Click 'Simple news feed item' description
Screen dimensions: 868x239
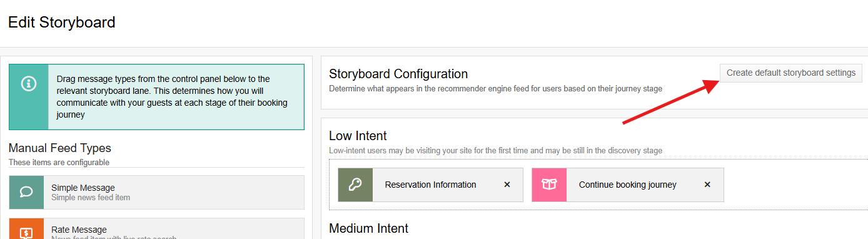coord(91,198)
